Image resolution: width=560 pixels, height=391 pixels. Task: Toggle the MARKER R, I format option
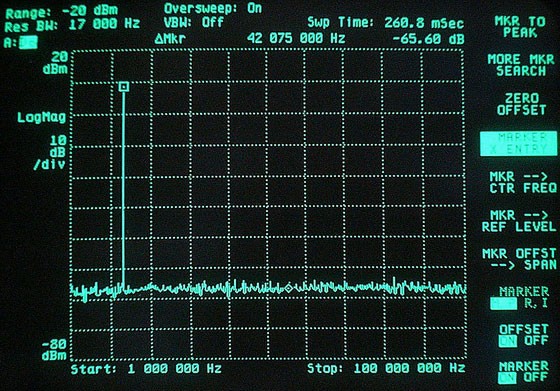point(520,297)
